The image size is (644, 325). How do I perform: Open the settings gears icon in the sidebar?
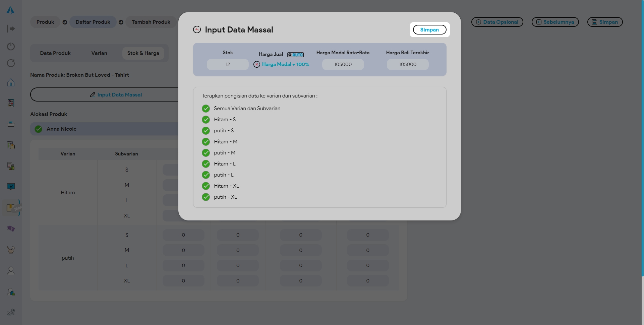[11, 313]
